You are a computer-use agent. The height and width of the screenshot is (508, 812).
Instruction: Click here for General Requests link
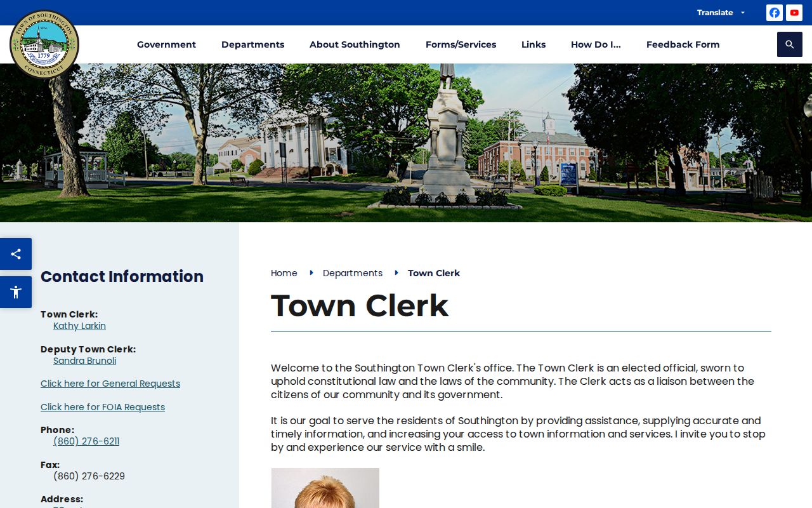click(x=110, y=384)
